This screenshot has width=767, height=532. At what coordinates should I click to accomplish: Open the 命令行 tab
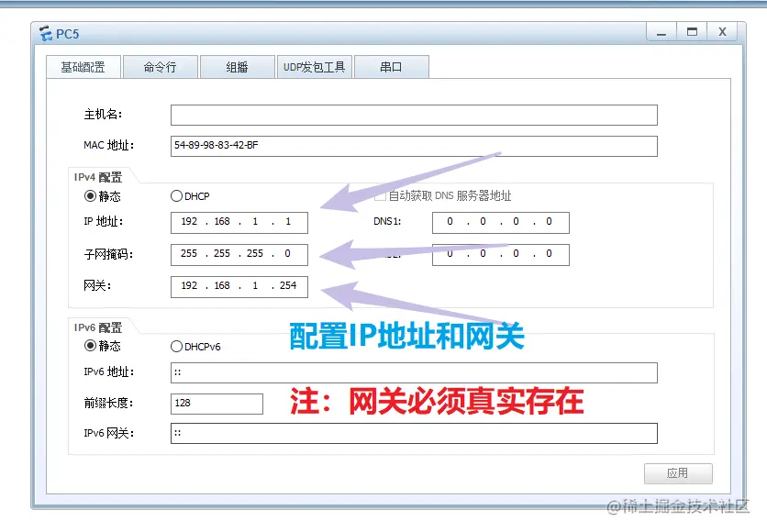[x=161, y=67]
